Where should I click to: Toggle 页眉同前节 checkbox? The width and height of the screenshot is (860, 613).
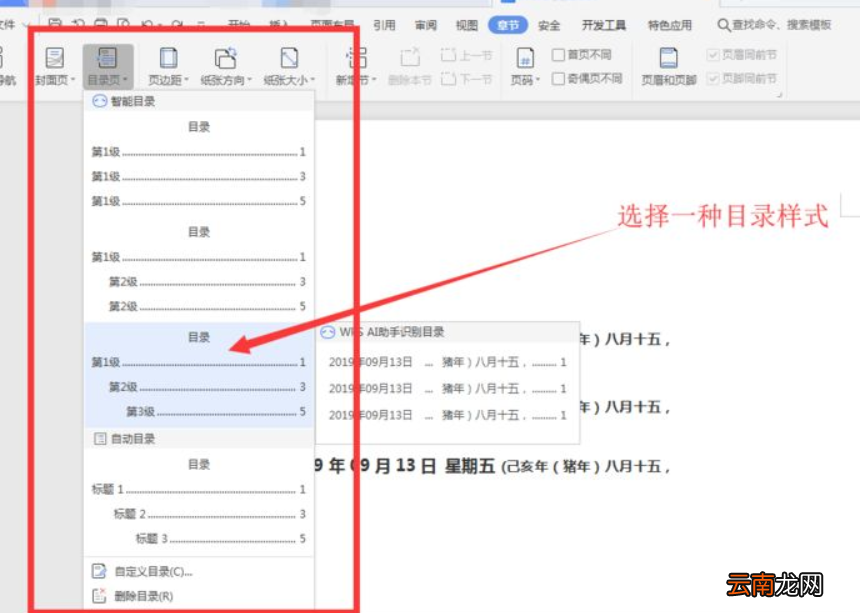point(713,55)
